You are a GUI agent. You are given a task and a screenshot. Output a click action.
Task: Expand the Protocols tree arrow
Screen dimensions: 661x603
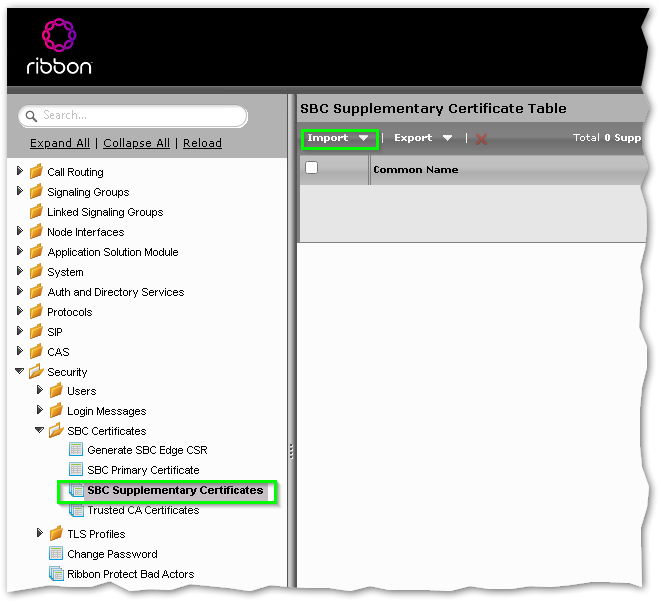19,311
